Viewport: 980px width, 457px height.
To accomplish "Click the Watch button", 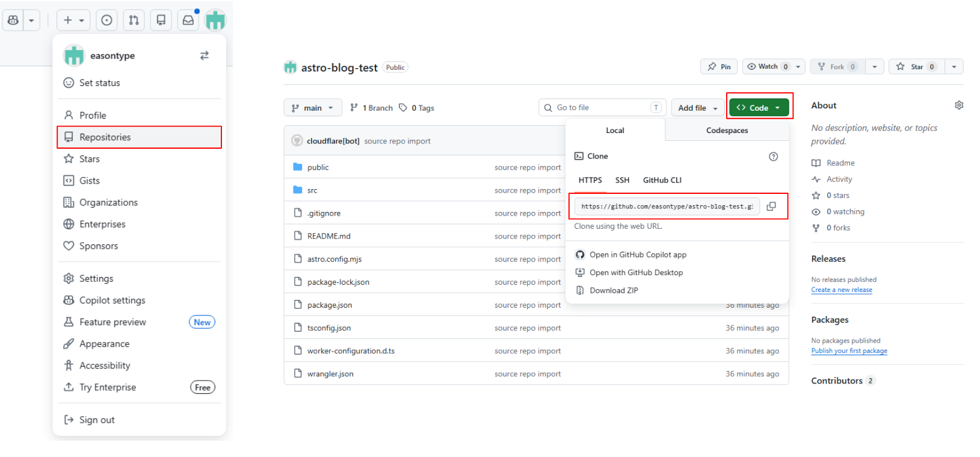I will [x=767, y=66].
